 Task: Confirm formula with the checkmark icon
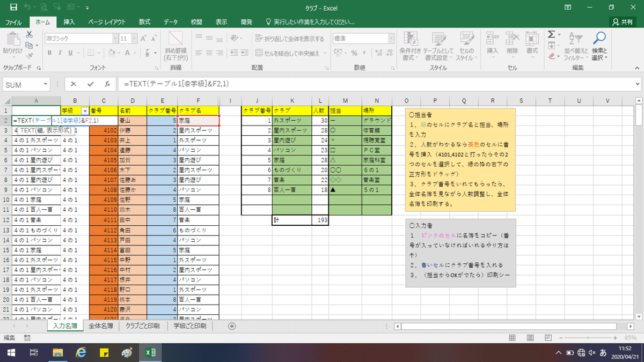tap(90, 84)
